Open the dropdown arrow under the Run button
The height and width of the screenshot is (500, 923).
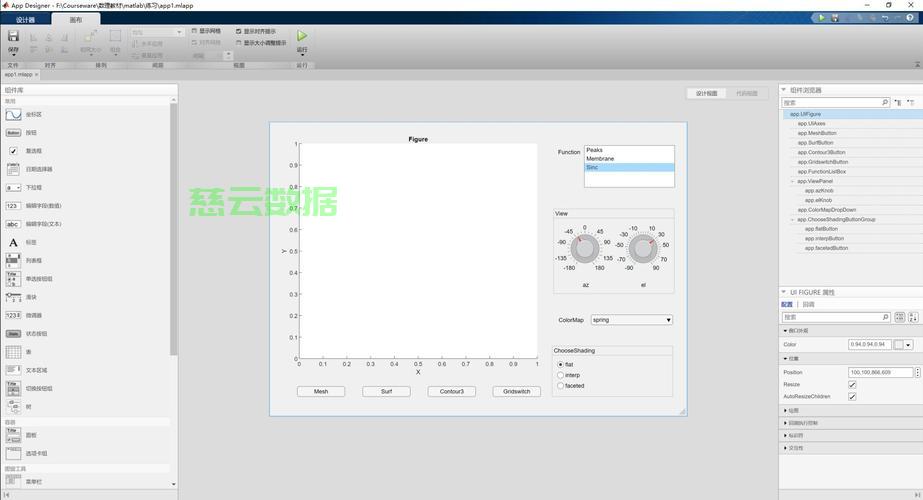[x=302, y=55]
